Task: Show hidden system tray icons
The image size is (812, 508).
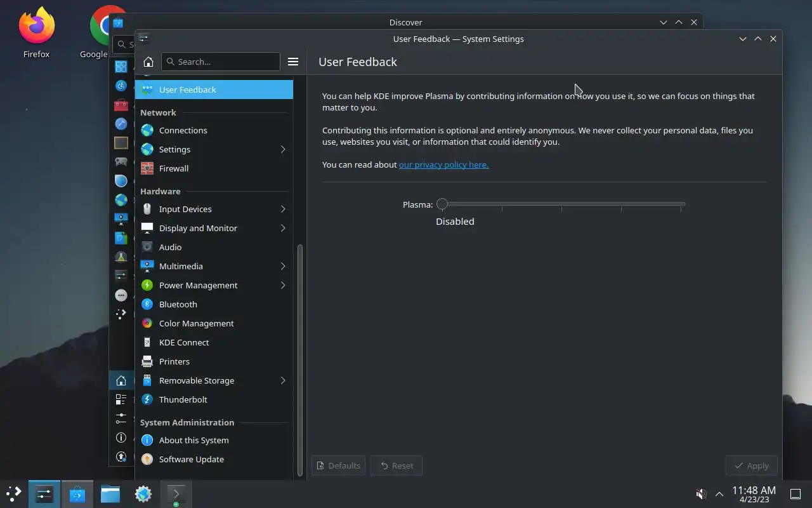Action: click(719, 494)
